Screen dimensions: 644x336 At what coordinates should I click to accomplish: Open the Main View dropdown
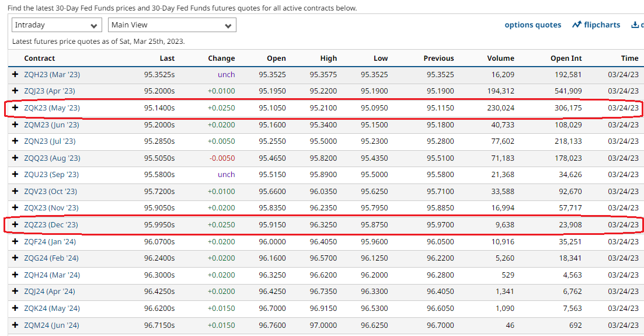[172, 25]
